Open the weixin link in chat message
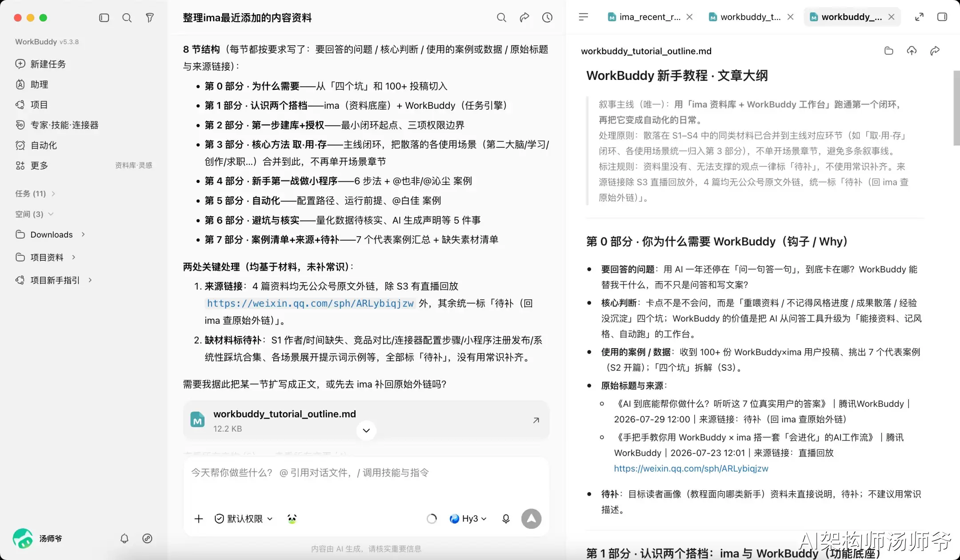The image size is (960, 560). [x=310, y=303]
